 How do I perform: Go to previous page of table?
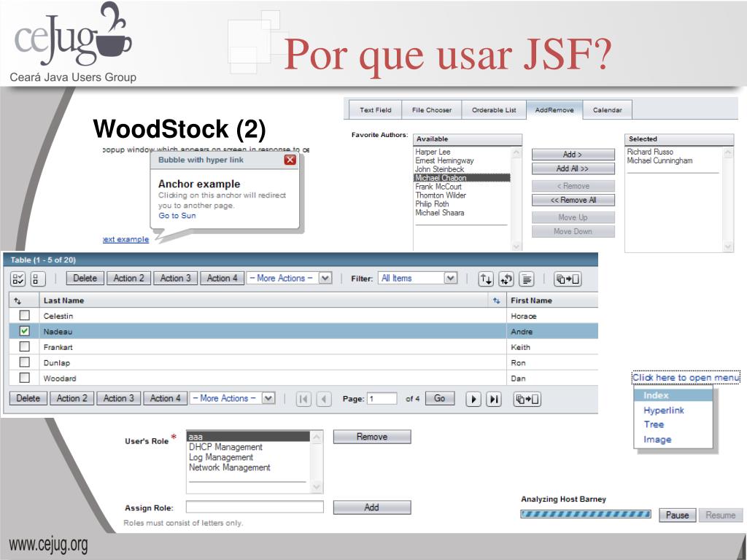[323, 399]
